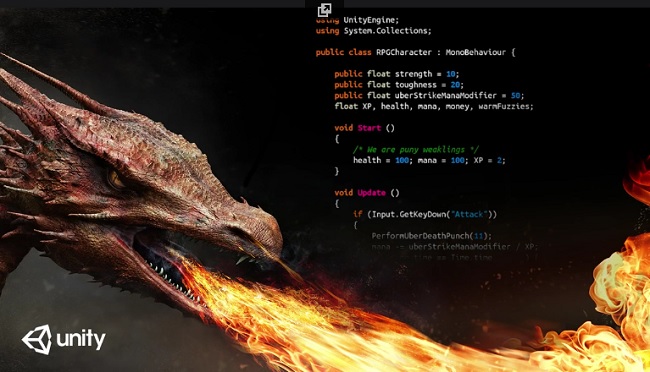
Task: Click the Unity cube logo icon
Action: (37, 339)
